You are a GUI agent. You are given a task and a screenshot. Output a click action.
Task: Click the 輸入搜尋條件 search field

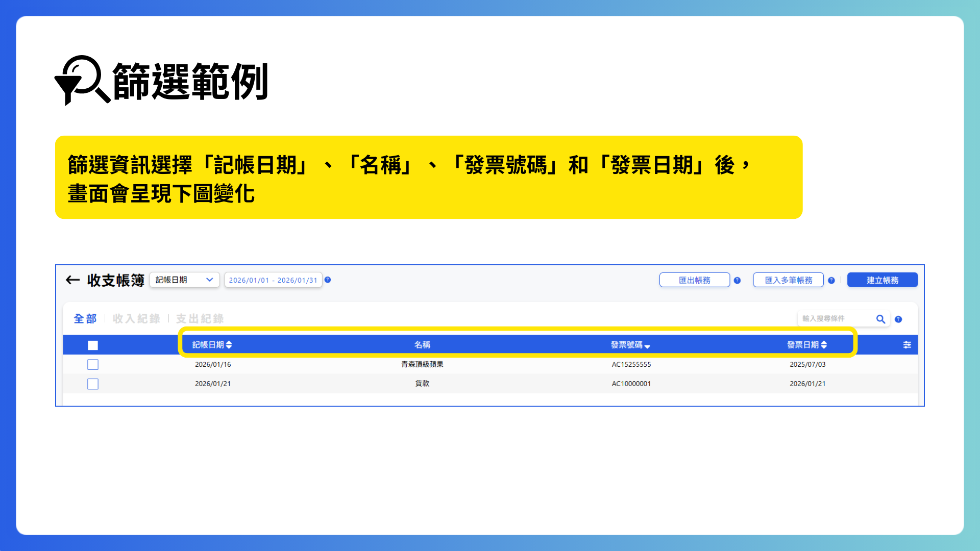pyautogui.click(x=832, y=318)
